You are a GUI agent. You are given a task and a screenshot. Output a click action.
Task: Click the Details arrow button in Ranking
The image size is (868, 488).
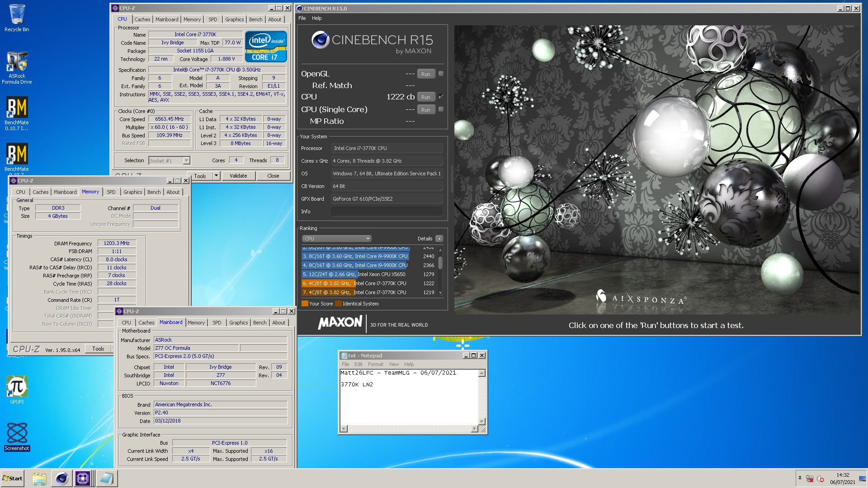(x=439, y=239)
